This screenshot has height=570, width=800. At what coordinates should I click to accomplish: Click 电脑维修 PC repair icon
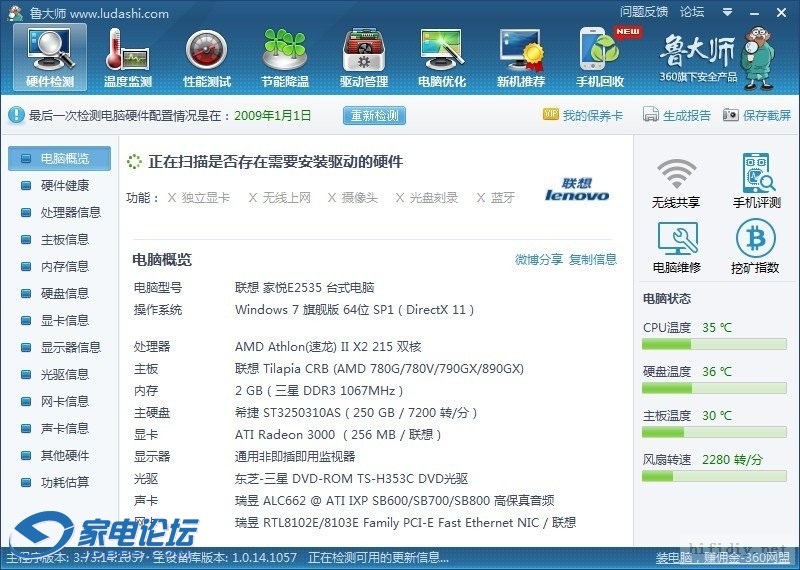point(677,247)
